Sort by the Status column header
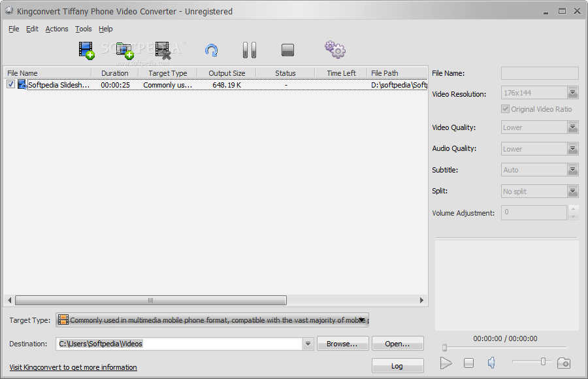The height and width of the screenshot is (379, 588). pos(286,73)
